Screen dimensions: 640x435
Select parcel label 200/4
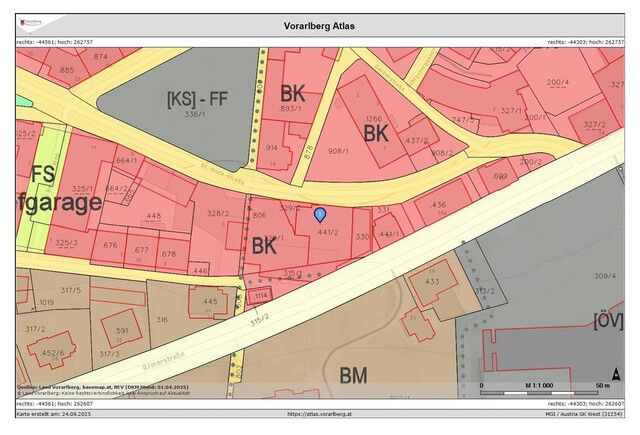(558, 82)
